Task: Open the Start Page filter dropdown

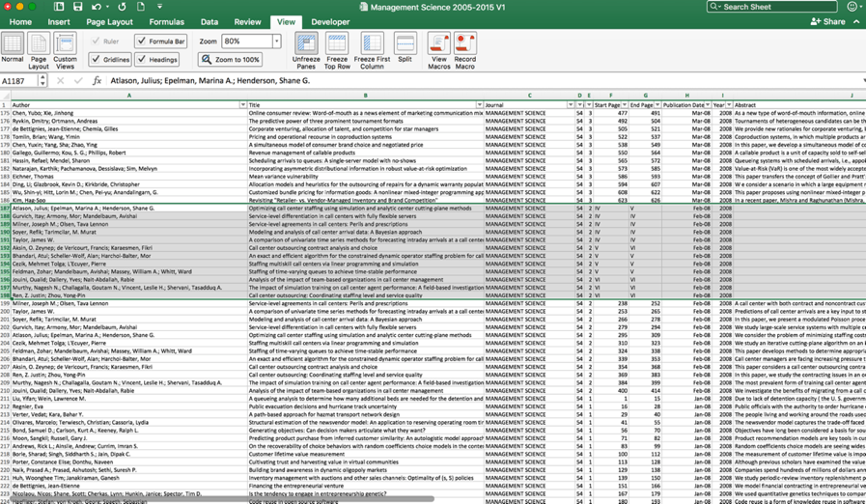Action: (625, 105)
